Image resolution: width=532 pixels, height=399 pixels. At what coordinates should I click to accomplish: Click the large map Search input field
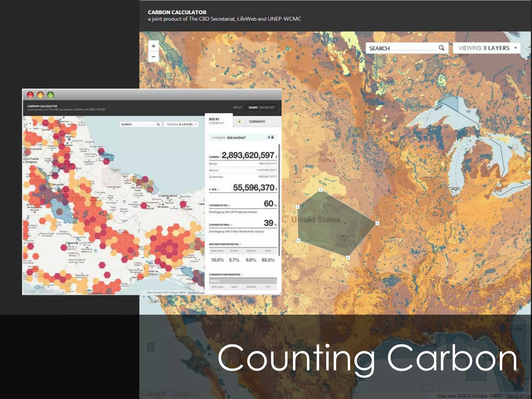pos(403,48)
